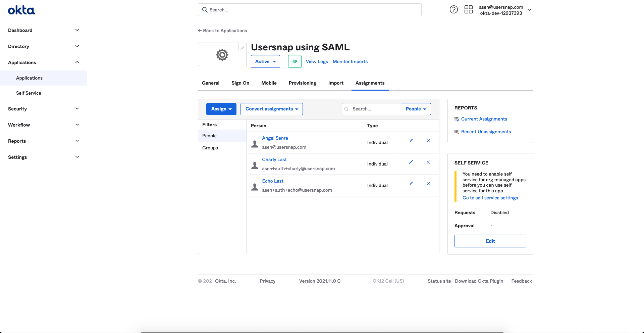Click Echo Last's person avatar icon
This screenshot has height=333, width=644.
click(x=255, y=187)
